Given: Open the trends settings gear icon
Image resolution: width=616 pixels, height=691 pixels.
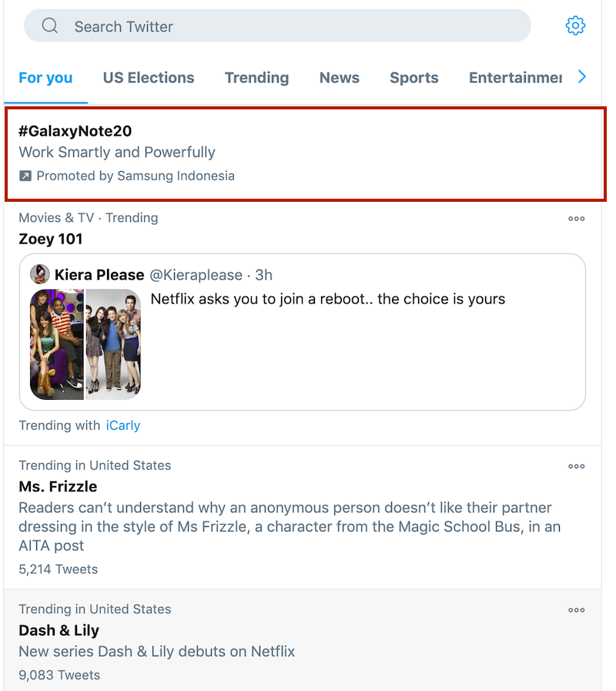Looking at the screenshot, I should point(575,26).
